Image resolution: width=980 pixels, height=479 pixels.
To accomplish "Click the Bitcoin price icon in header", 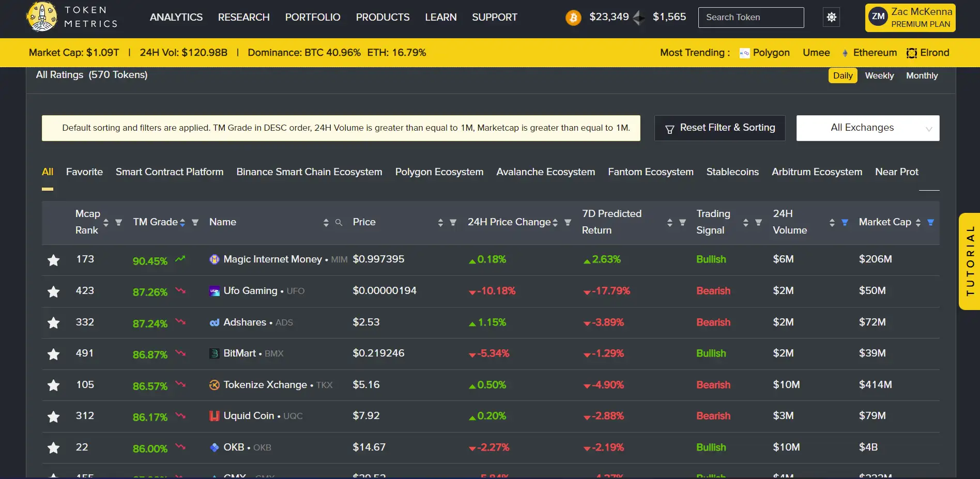I will pyautogui.click(x=573, y=18).
